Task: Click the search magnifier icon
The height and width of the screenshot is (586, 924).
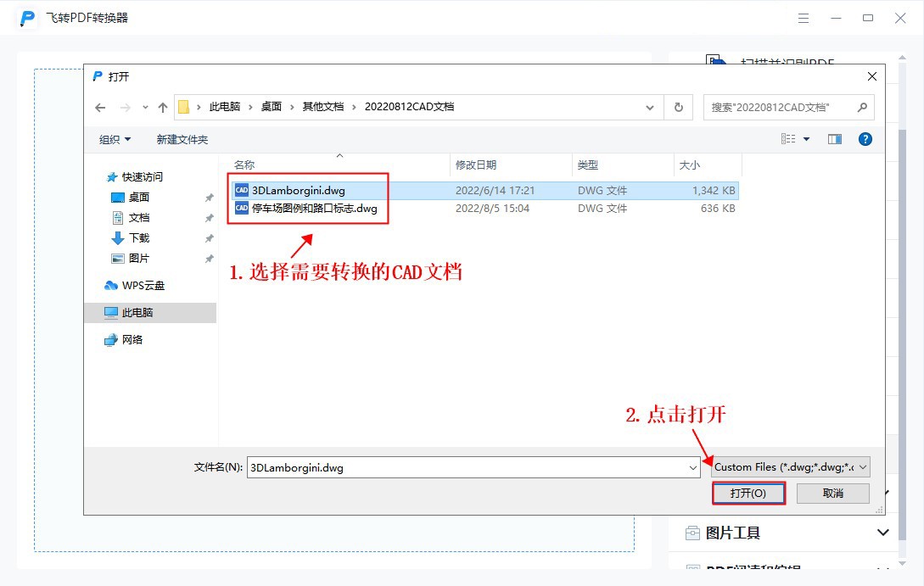Action: click(x=861, y=107)
